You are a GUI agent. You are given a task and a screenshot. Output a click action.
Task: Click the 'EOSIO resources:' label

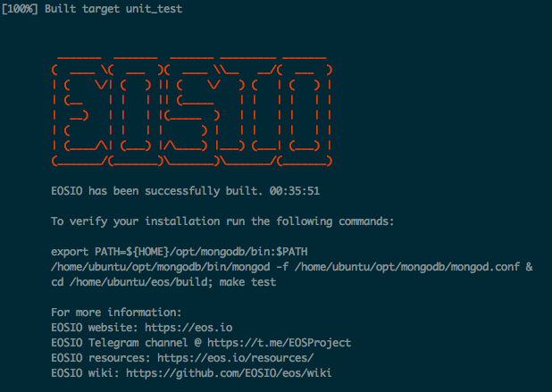click(x=101, y=358)
